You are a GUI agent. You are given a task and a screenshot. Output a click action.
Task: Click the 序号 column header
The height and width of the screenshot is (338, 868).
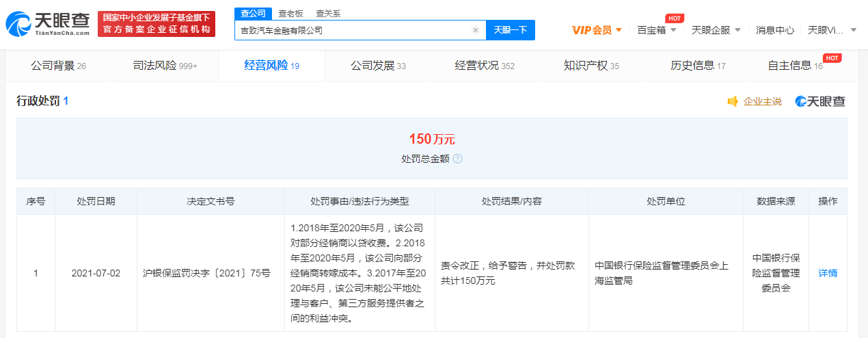pyautogui.click(x=36, y=201)
